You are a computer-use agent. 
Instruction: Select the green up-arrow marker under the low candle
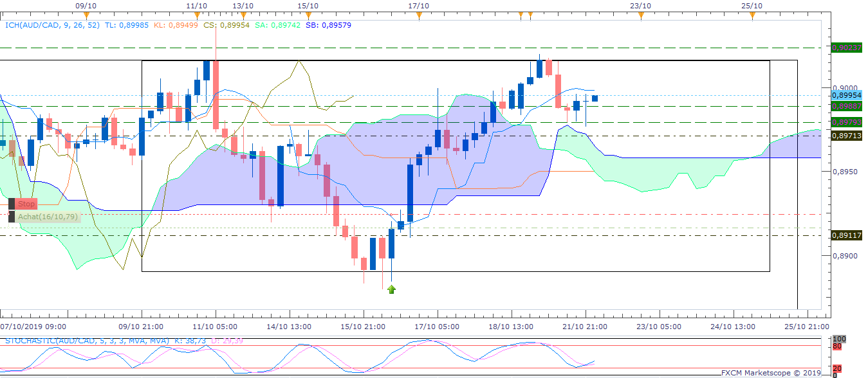click(391, 289)
